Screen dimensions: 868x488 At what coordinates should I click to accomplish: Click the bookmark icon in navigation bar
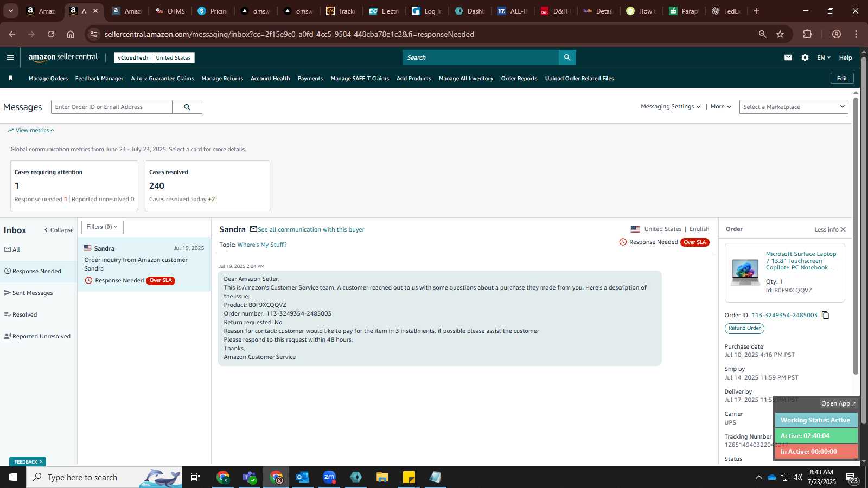click(10, 78)
